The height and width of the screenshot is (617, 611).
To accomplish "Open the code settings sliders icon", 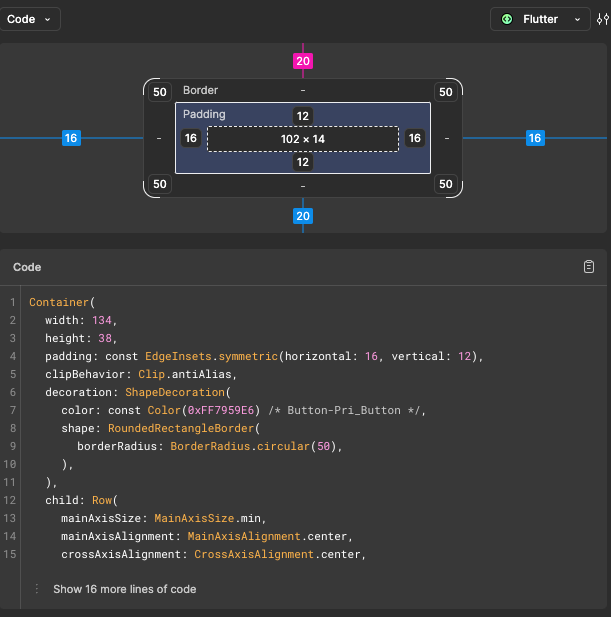I will pyautogui.click(x=603, y=19).
